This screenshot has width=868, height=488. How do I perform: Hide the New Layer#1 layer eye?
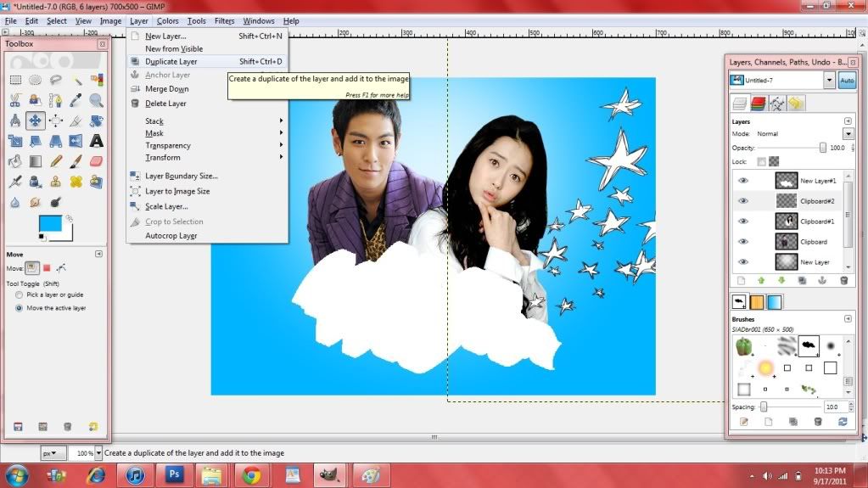(x=743, y=181)
